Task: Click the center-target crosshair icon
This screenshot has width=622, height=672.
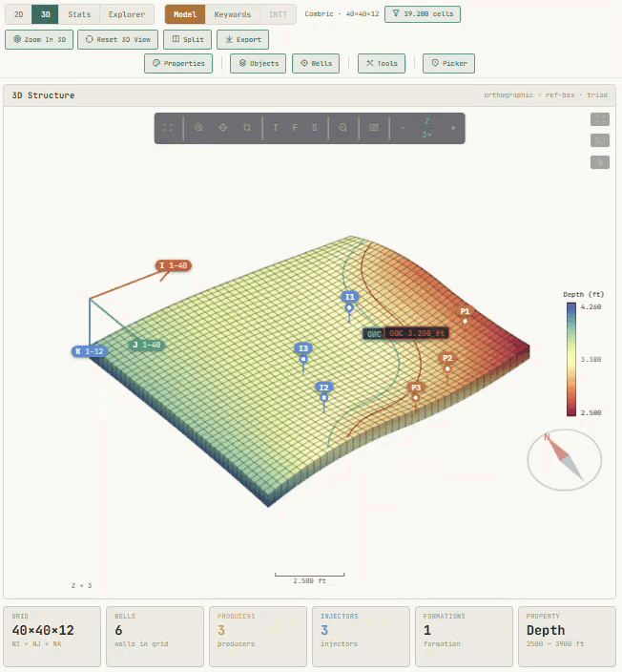Action: [x=222, y=128]
